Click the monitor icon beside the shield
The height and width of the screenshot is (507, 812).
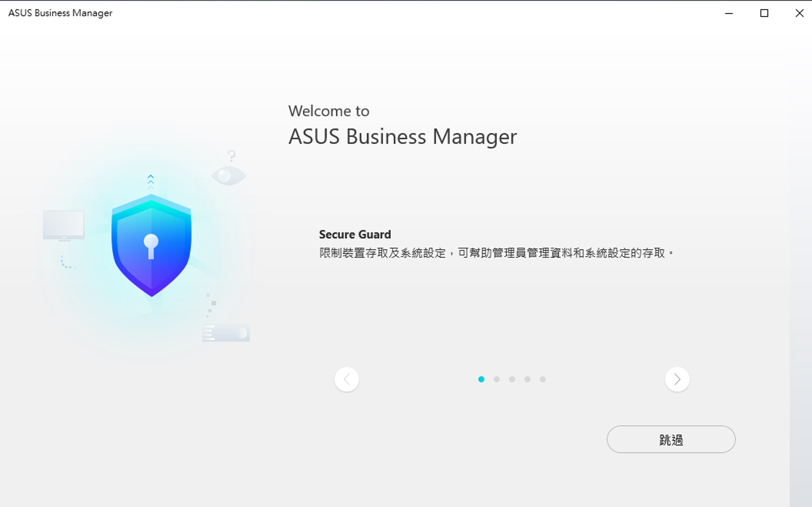(x=63, y=224)
